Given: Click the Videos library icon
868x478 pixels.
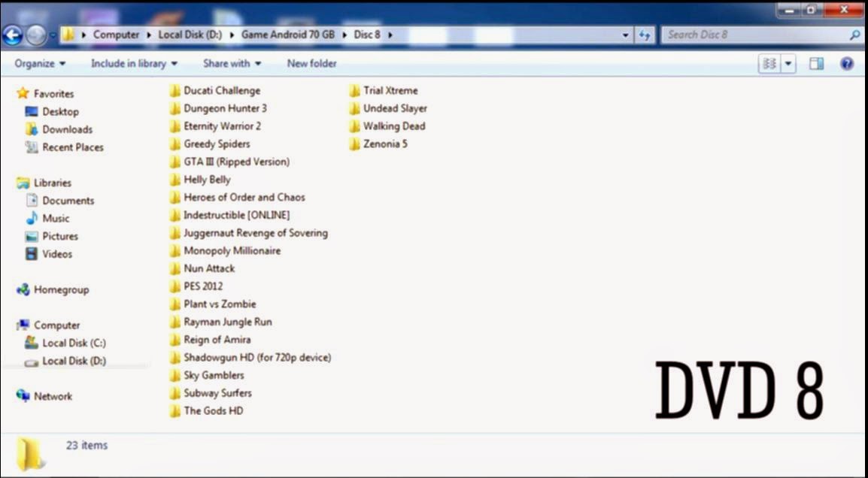Looking at the screenshot, I should click(32, 254).
